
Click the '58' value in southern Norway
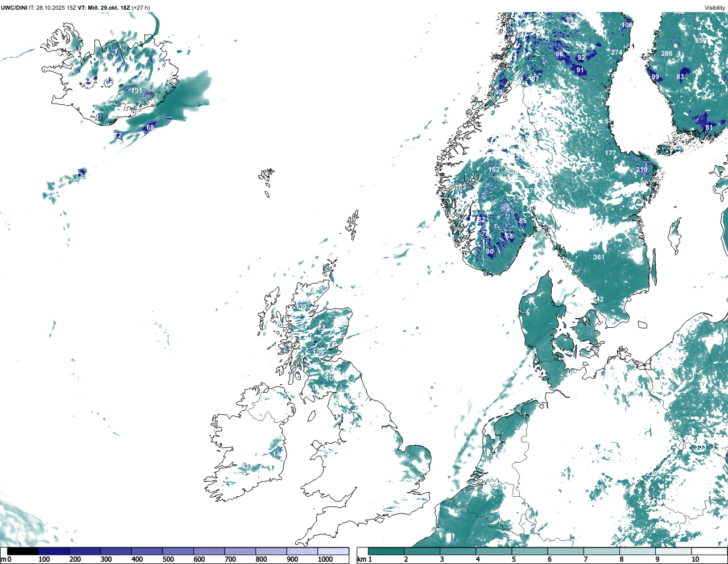[509, 236]
